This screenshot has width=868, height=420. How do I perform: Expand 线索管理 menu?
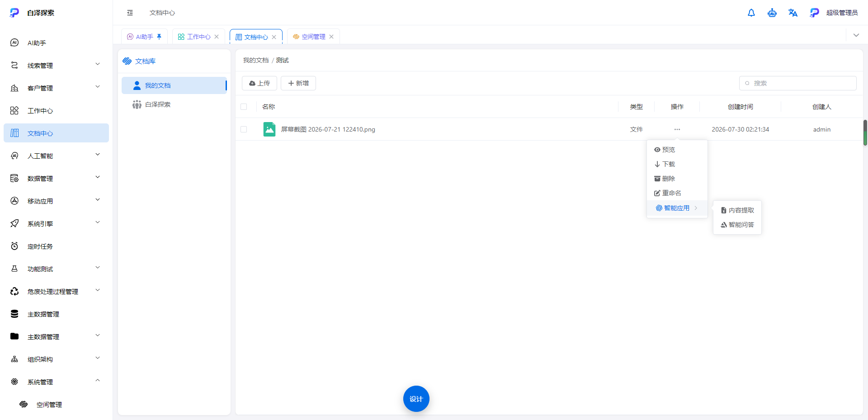click(x=56, y=66)
